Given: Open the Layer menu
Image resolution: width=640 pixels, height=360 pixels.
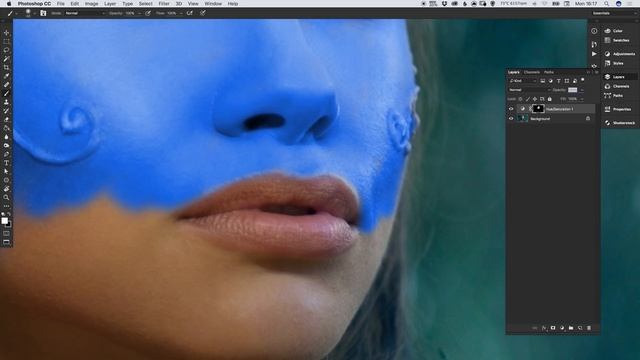Looking at the screenshot, I should 110,4.
